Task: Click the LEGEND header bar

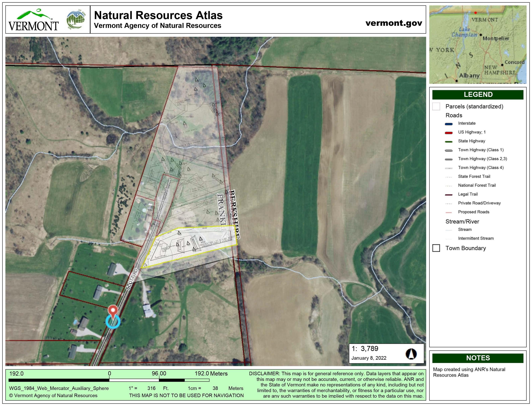Action: [x=478, y=94]
